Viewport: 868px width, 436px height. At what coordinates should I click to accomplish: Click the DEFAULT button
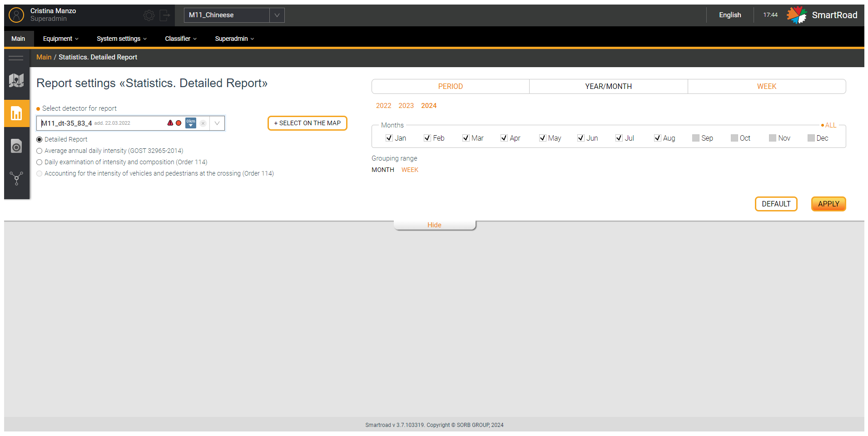[x=776, y=204]
